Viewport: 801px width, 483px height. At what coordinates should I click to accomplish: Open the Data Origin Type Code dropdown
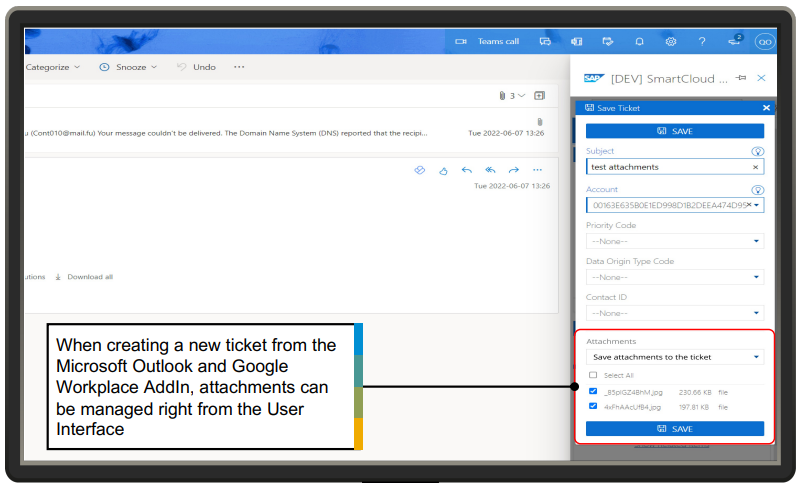675,277
